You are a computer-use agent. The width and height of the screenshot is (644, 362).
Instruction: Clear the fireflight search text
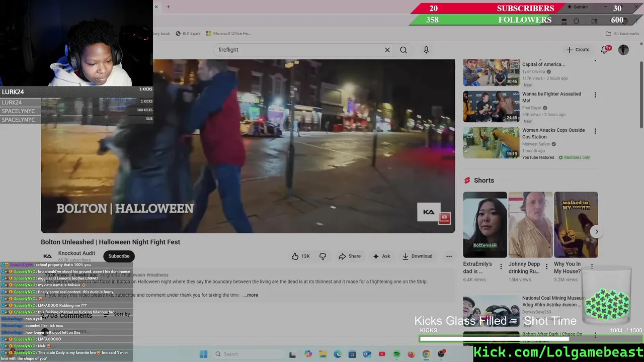click(x=387, y=50)
